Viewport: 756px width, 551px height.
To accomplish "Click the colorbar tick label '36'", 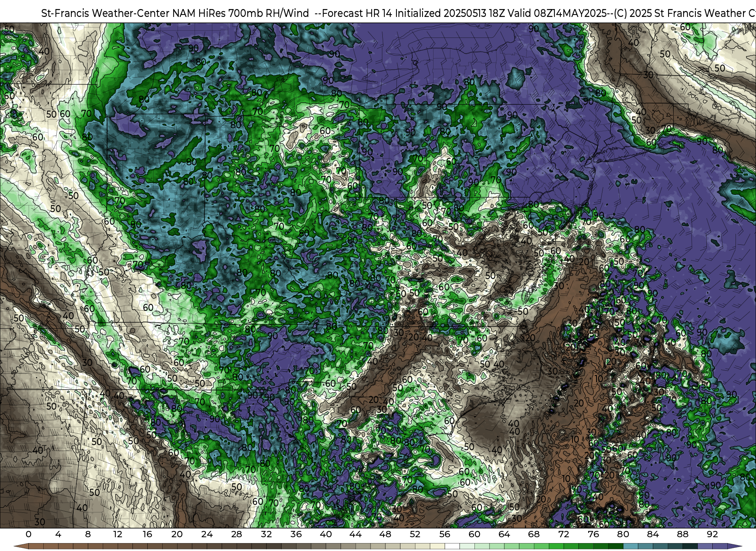I will [x=296, y=534].
